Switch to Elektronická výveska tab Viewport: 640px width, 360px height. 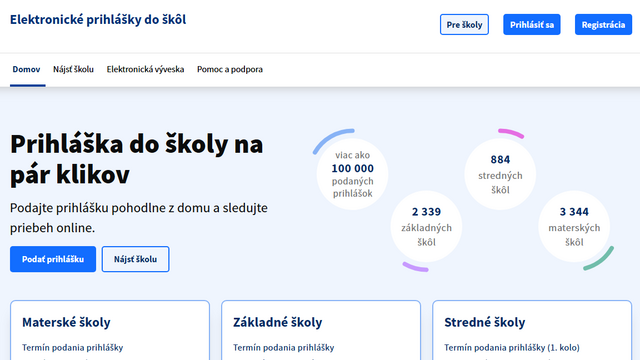pyautogui.click(x=145, y=69)
